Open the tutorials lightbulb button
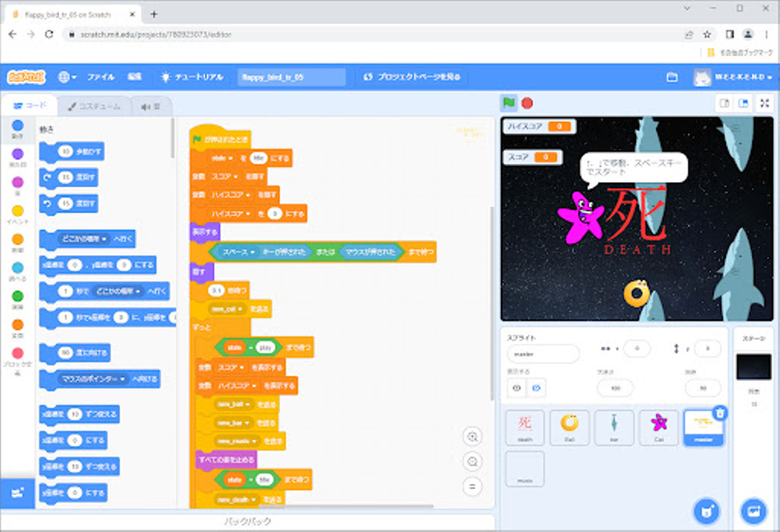780x532 pixels. coord(192,77)
